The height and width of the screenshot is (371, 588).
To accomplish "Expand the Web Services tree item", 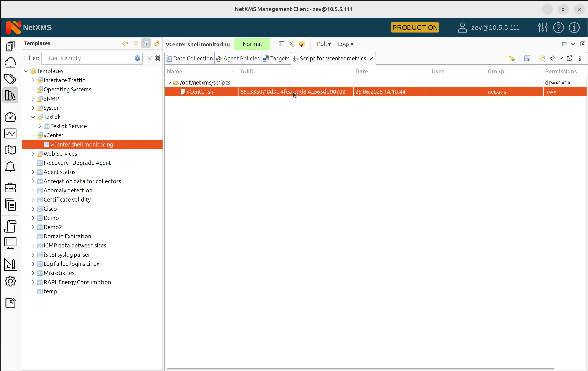I will point(33,154).
